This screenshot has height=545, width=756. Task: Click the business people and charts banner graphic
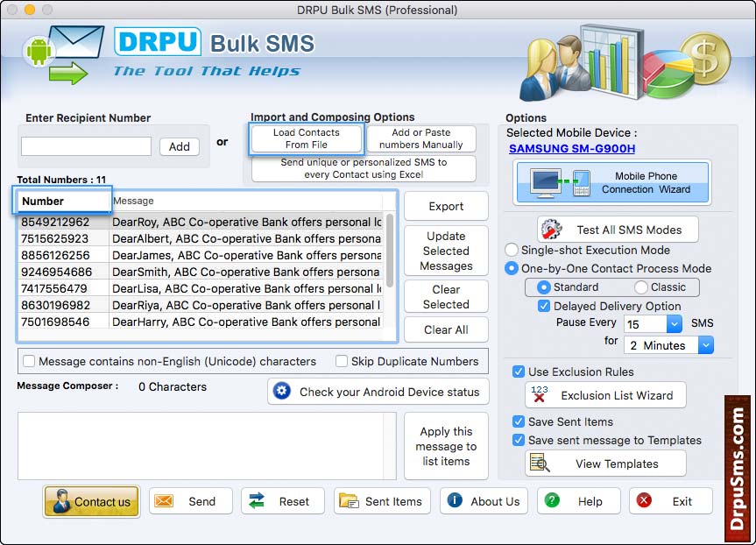pyautogui.click(x=625, y=63)
